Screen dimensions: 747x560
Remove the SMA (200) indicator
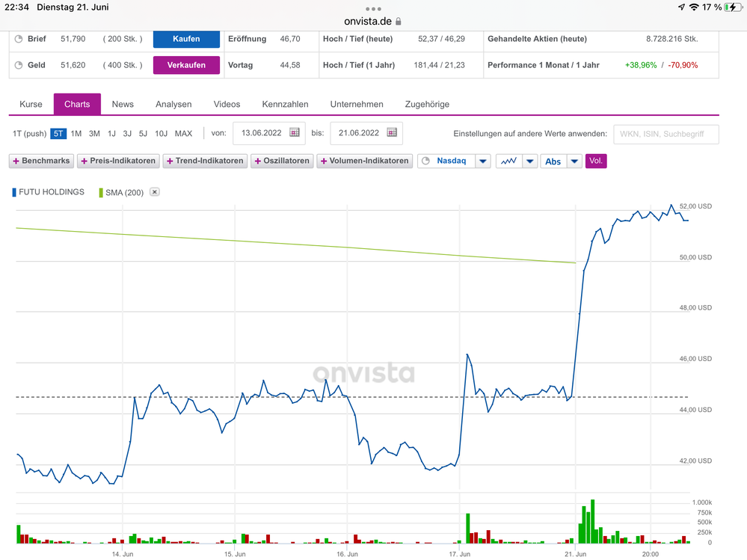tap(155, 192)
